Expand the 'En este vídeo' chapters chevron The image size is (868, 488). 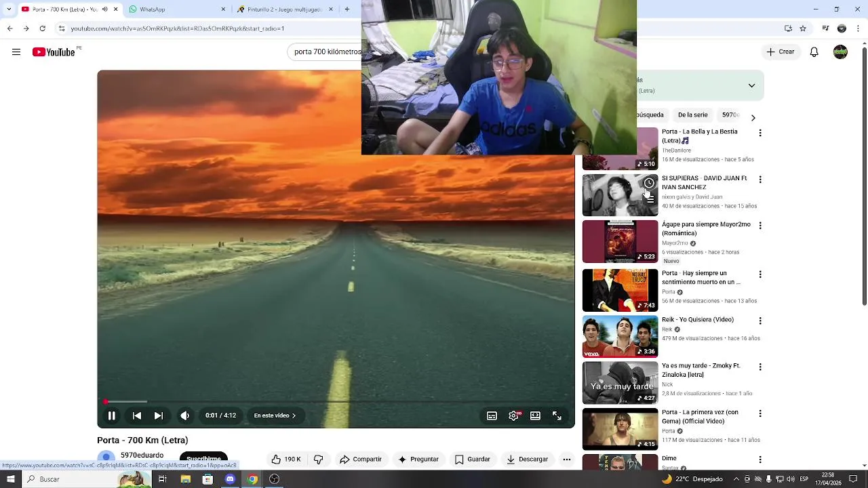pyautogui.click(x=275, y=415)
